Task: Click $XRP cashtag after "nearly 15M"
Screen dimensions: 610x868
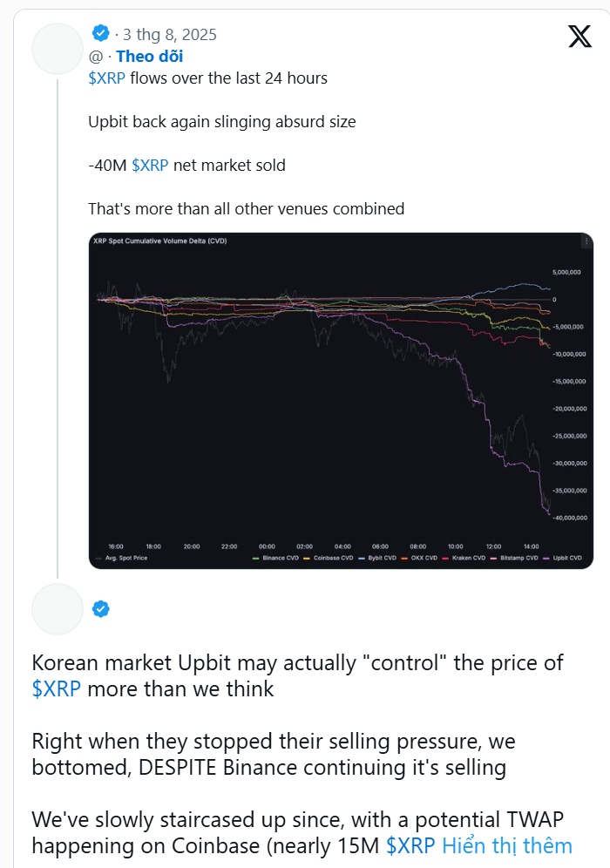Action: coord(411,845)
